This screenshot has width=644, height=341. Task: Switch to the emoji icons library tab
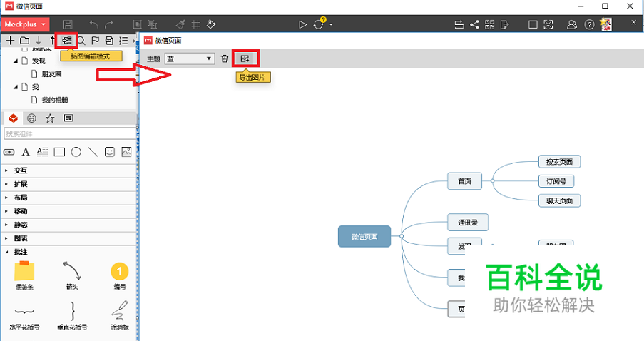tap(31, 118)
